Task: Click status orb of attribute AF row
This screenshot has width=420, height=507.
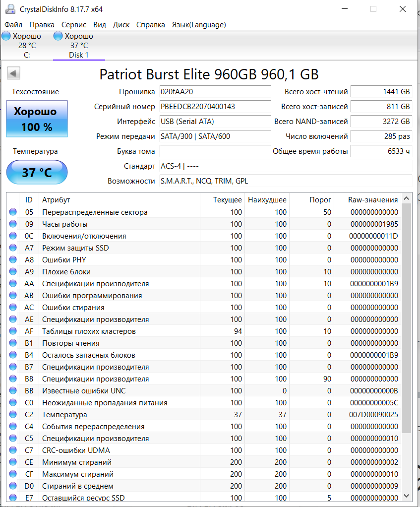Action: pyautogui.click(x=13, y=331)
